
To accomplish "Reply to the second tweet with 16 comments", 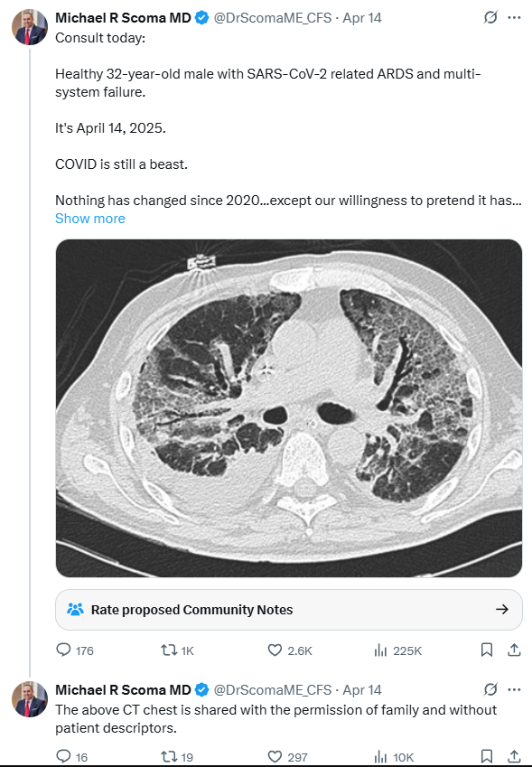I will click(72, 757).
